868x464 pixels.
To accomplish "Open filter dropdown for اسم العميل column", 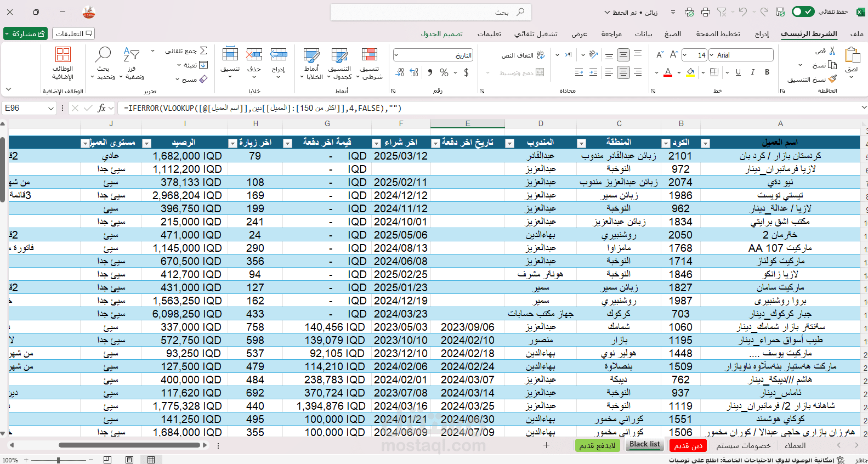I will click(706, 143).
